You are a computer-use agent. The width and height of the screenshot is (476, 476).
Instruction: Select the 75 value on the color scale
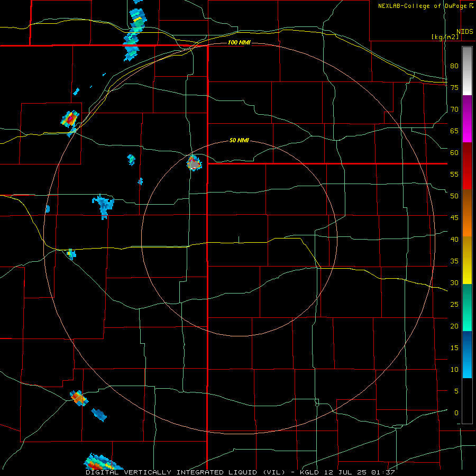[454, 88]
